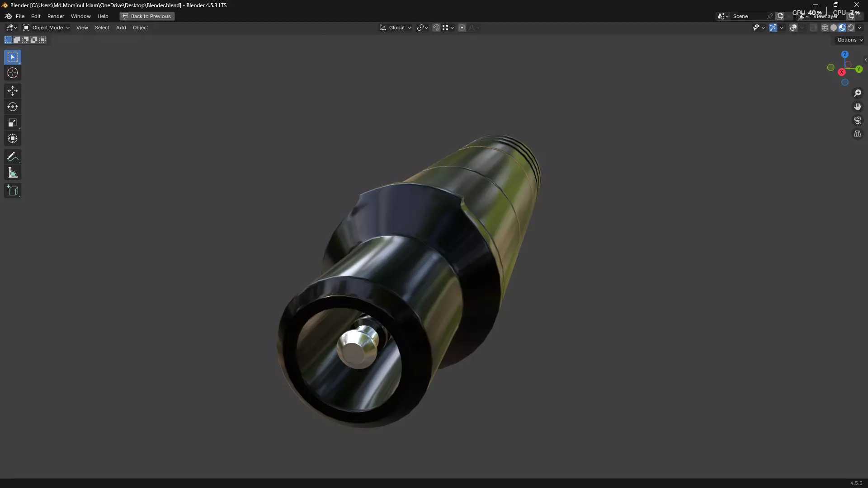Switch to Material Preview shading
868x488 pixels.
pyautogui.click(x=842, y=28)
